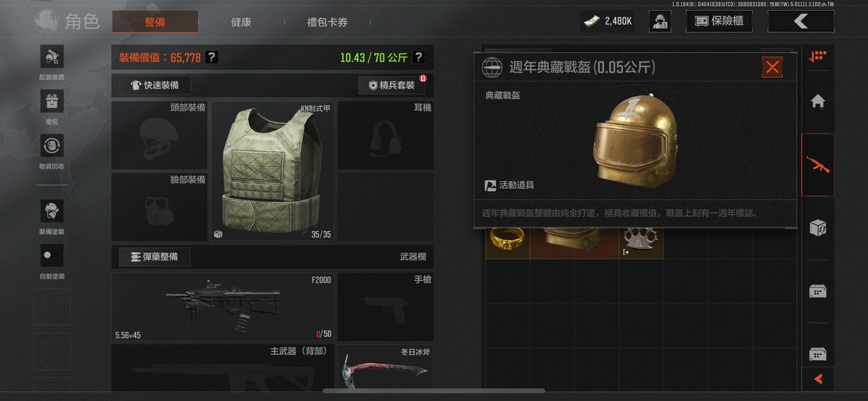Viewport: 868px width, 401px height.
Task: Click the back arrow button top right
Action: 801,22
